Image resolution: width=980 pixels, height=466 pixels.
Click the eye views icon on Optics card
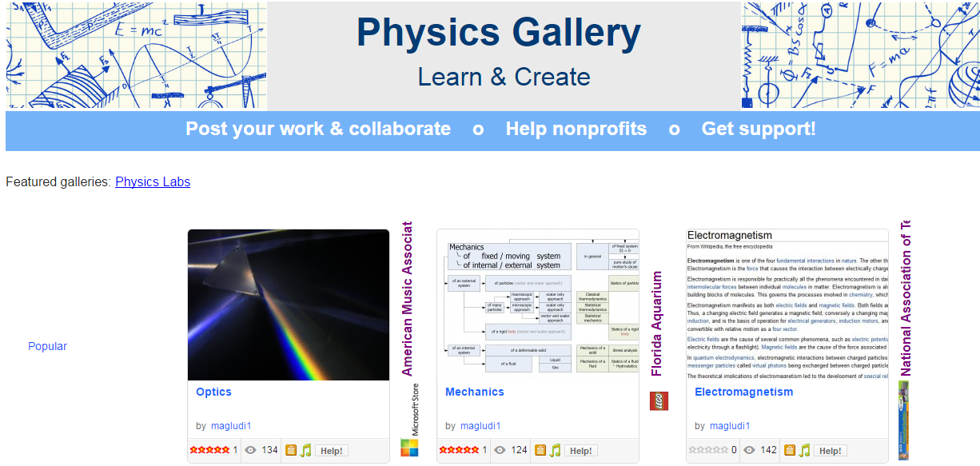pyautogui.click(x=251, y=451)
